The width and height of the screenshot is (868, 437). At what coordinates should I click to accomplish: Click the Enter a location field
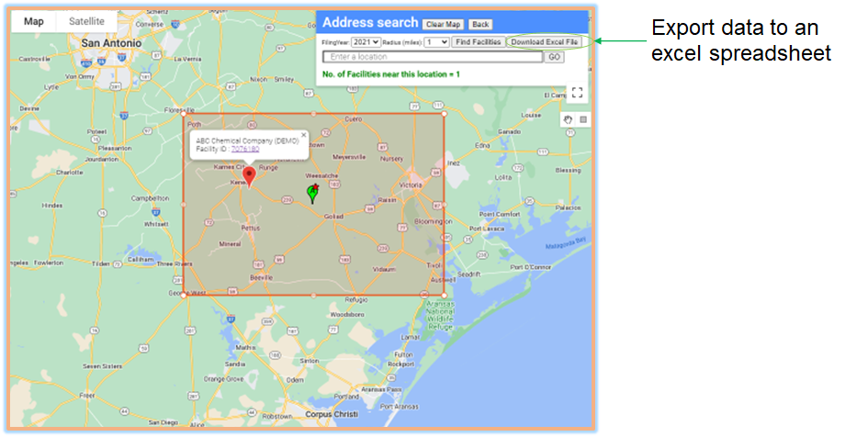[x=432, y=57]
